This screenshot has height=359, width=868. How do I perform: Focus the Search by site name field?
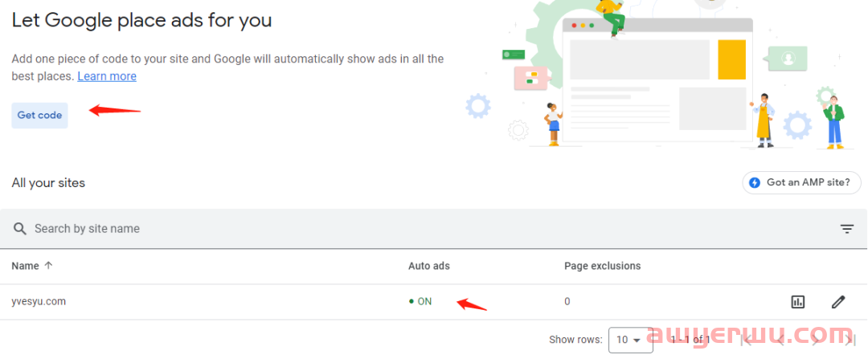pyautogui.click(x=241, y=229)
